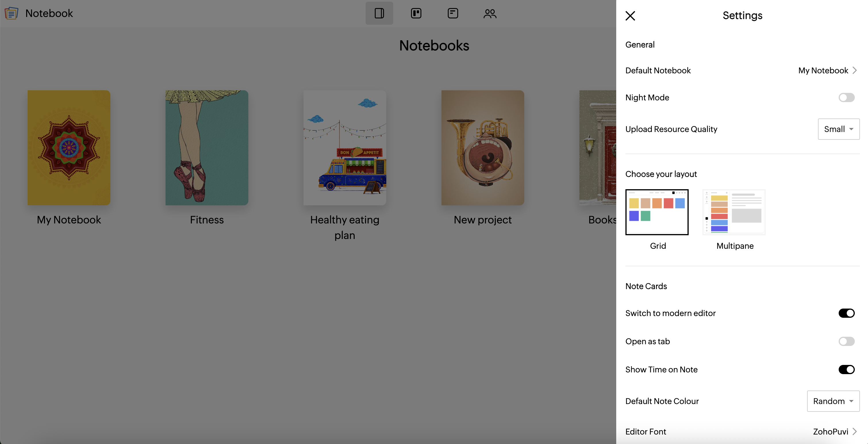Toggle Night Mode switch
Image resolution: width=868 pixels, height=444 pixels.
click(x=846, y=97)
